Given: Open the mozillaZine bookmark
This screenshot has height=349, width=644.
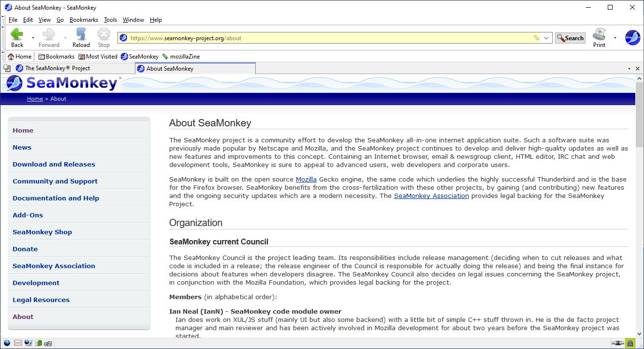Looking at the screenshot, I should [181, 57].
